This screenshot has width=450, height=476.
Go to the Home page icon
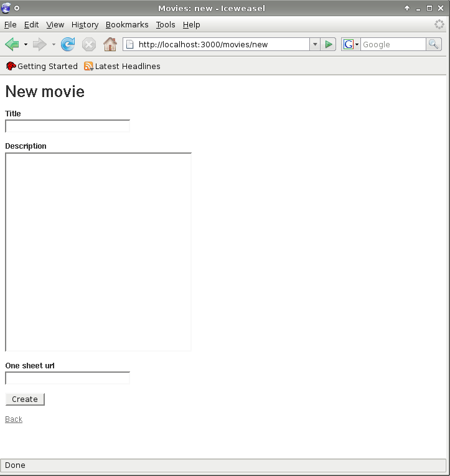pos(110,45)
